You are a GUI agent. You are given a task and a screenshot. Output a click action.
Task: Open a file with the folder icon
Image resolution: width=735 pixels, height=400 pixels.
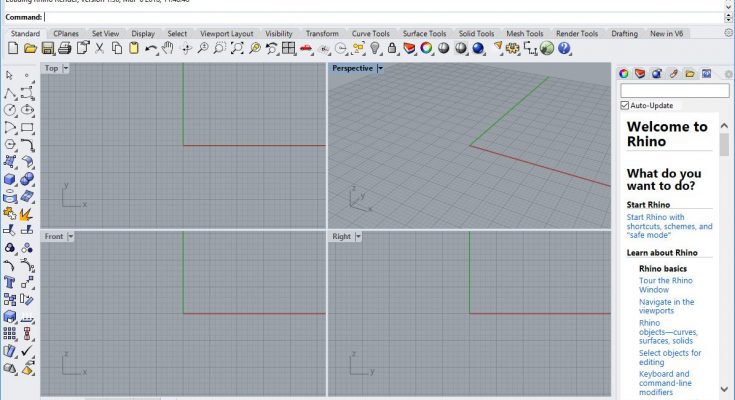pos(30,48)
